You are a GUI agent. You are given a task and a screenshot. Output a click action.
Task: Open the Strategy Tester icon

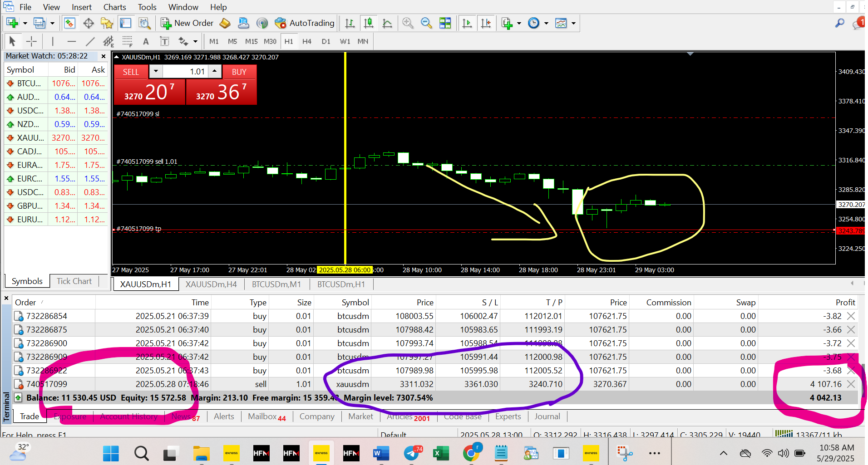(144, 23)
